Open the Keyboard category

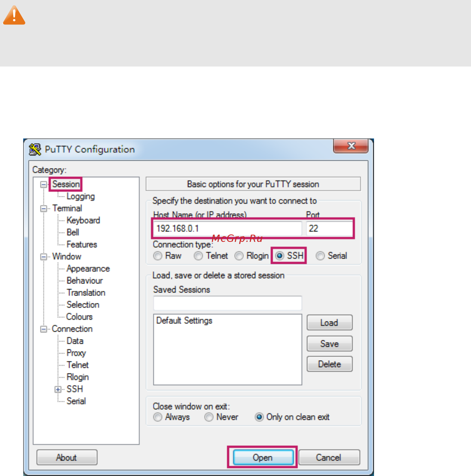83,220
